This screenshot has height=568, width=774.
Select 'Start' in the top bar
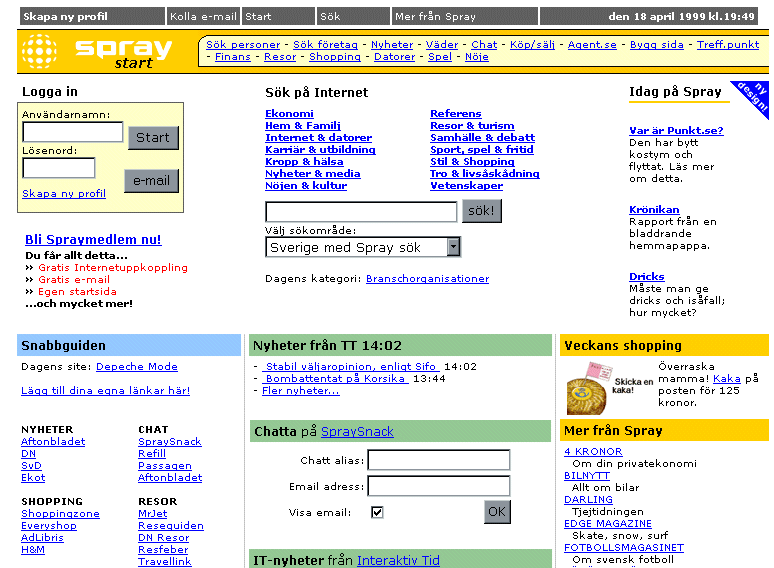click(278, 16)
